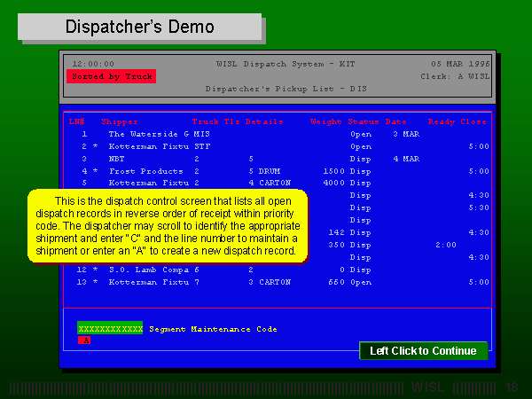Click the Shipper column header
This screenshot has width=532, height=399.
[120, 121]
